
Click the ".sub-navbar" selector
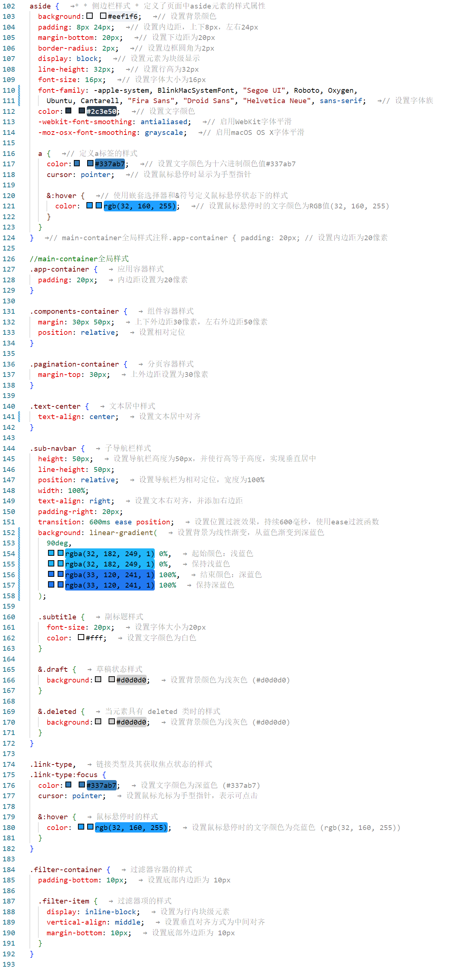click(x=53, y=448)
